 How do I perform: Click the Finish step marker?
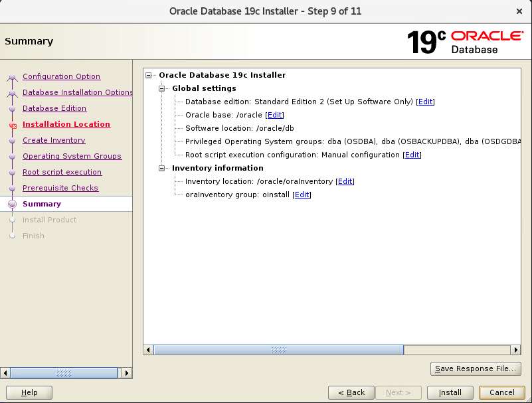tap(12, 236)
